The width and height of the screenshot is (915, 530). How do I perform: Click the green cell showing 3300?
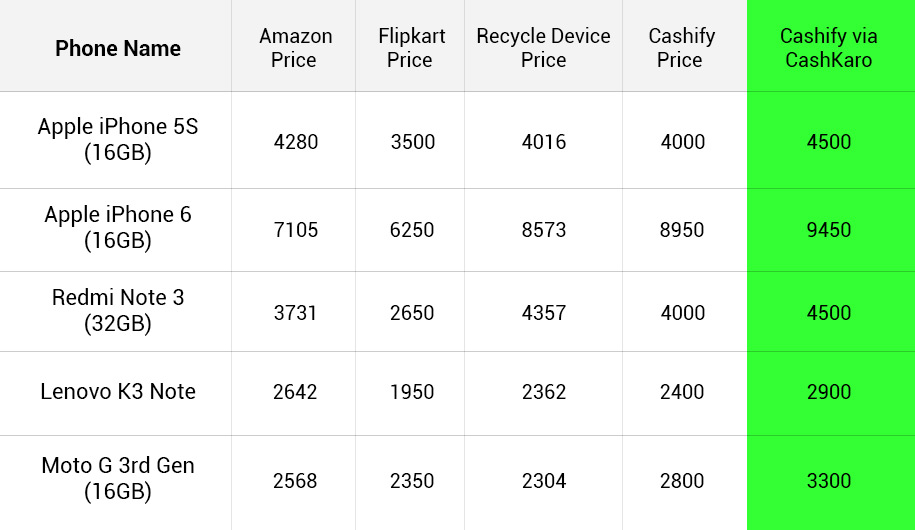[829, 481]
